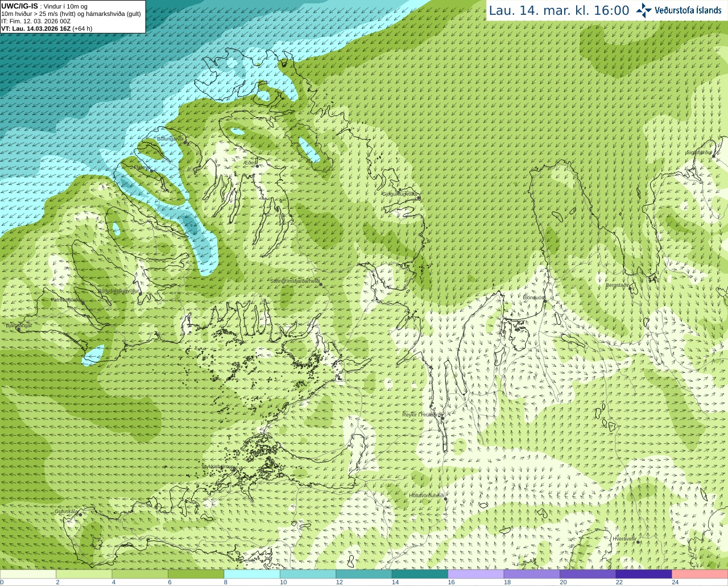Click the Bjargtangar place label
The image size is (728, 586).
(19, 325)
